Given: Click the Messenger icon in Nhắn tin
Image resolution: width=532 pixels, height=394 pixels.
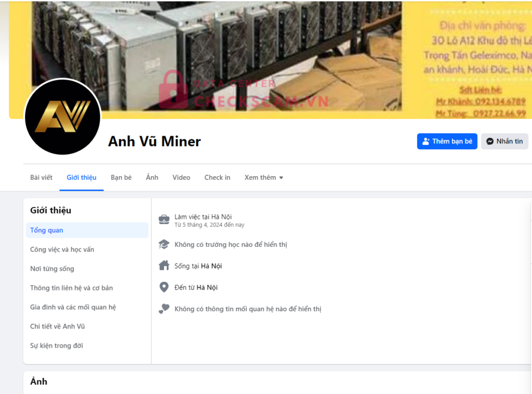Looking at the screenshot, I should [x=490, y=141].
